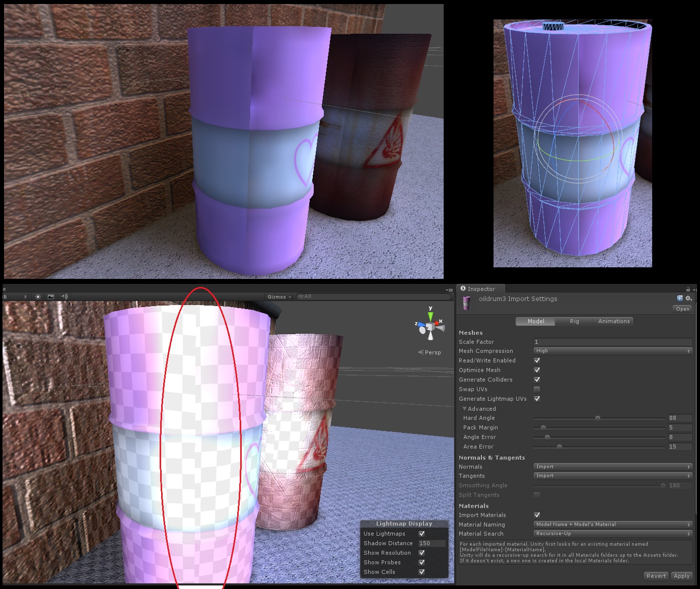Click the Meshes section heading
700x589 pixels.
point(470,333)
